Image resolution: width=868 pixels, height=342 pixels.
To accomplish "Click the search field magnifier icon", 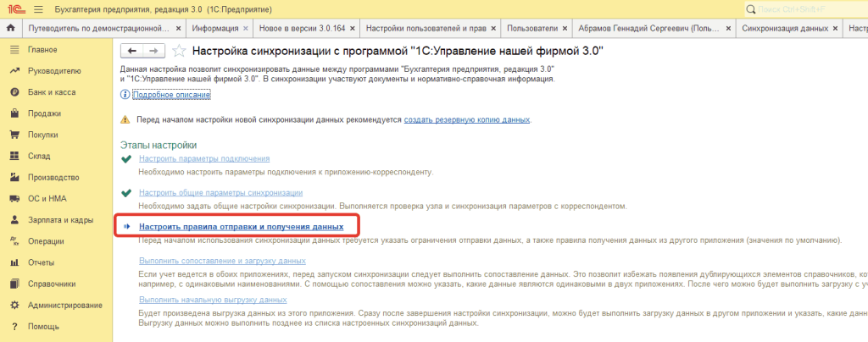I will tap(751, 9).
